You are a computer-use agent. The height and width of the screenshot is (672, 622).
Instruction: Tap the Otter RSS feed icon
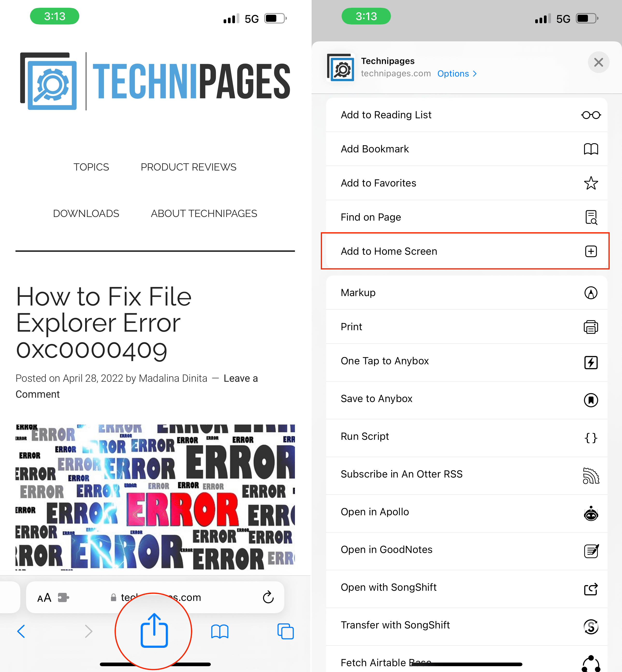coord(591,476)
